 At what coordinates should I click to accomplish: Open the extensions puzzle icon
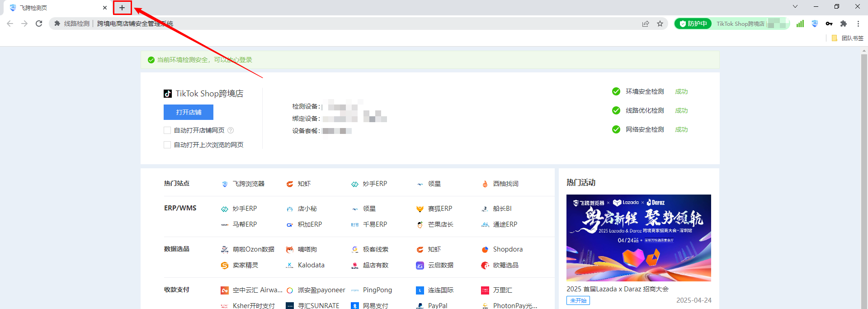point(844,24)
